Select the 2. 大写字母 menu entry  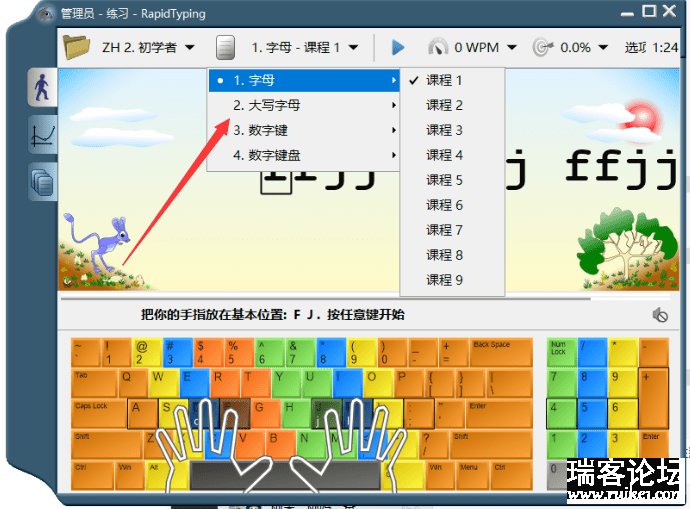[x=304, y=106]
